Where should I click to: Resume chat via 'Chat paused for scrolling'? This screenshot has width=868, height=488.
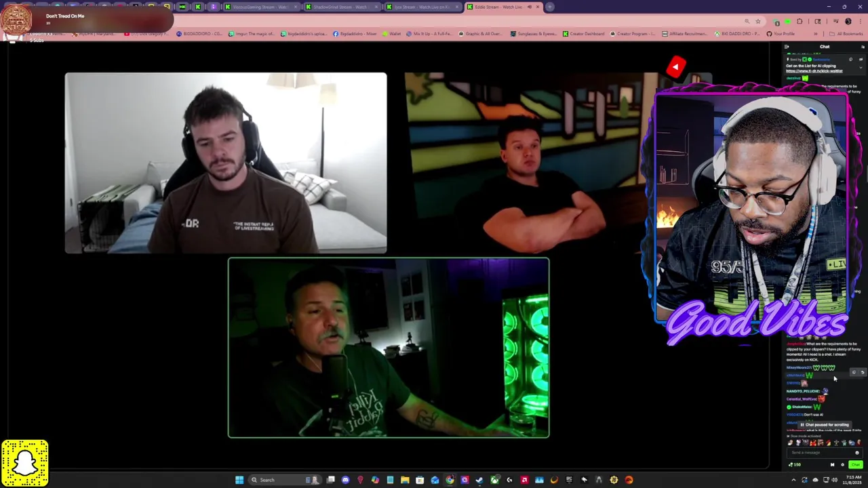click(825, 425)
